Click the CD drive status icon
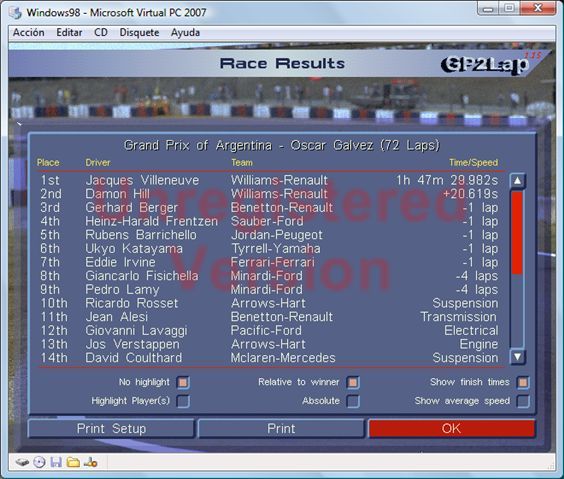The width and height of the screenshot is (564, 479). click(39, 462)
